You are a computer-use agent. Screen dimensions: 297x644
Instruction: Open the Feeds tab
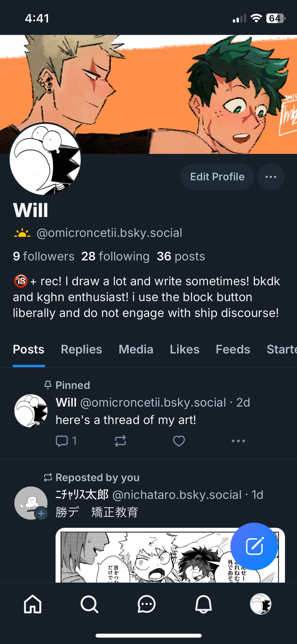click(233, 349)
